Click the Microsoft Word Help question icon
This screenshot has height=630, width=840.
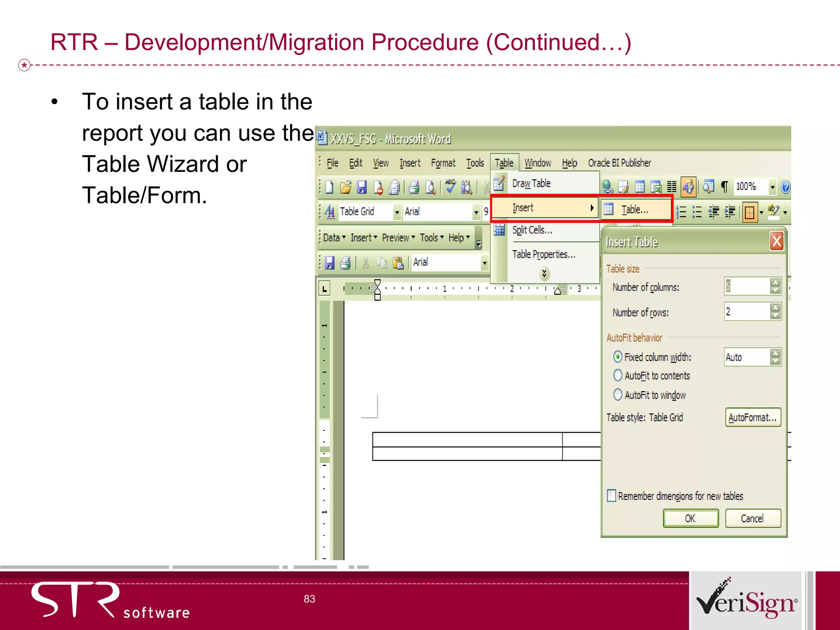pyautogui.click(x=785, y=187)
